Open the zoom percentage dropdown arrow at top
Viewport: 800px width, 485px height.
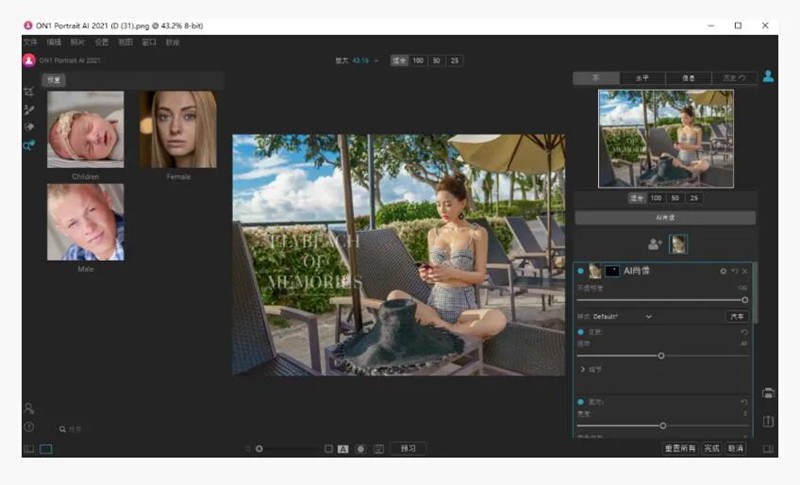pos(376,61)
